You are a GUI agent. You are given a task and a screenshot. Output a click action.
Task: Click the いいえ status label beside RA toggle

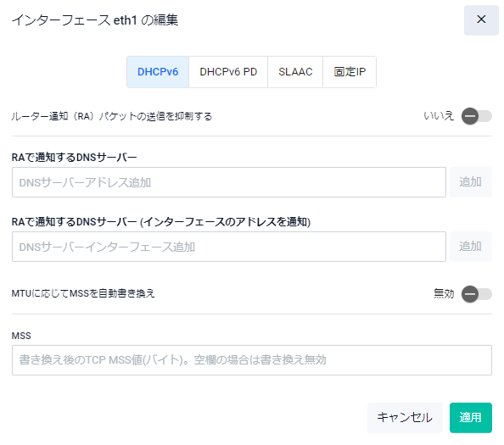(439, 116)
